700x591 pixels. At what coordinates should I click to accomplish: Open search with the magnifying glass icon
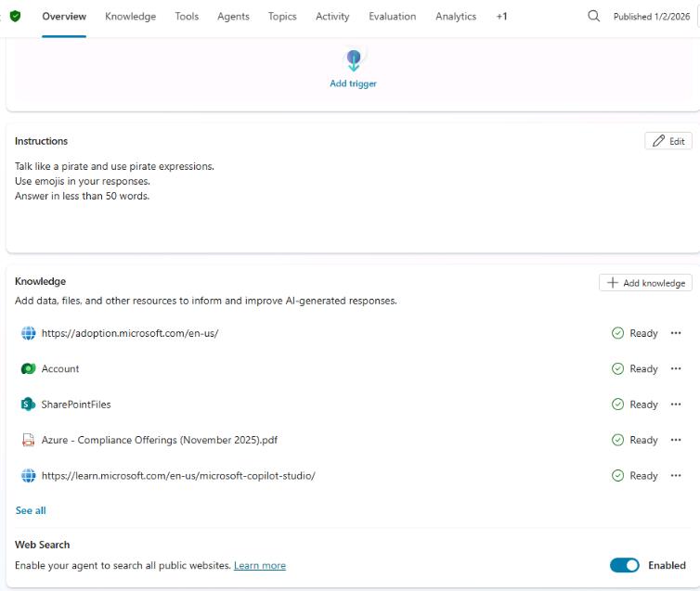594,16
